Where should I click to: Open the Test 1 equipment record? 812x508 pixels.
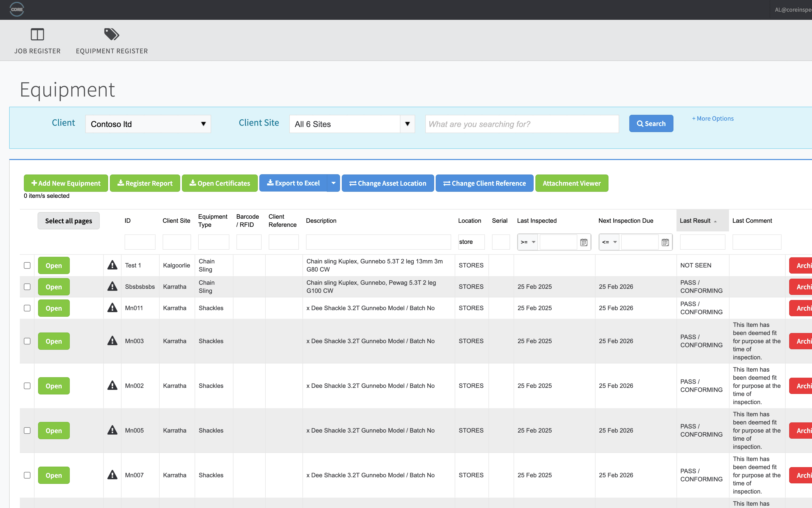tap(54, 265)
